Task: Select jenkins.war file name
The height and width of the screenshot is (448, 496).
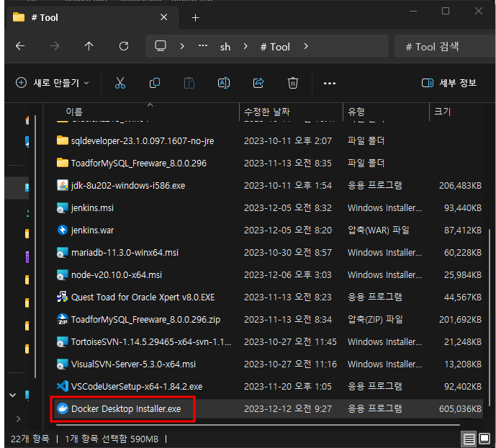Action: (92, 230)
